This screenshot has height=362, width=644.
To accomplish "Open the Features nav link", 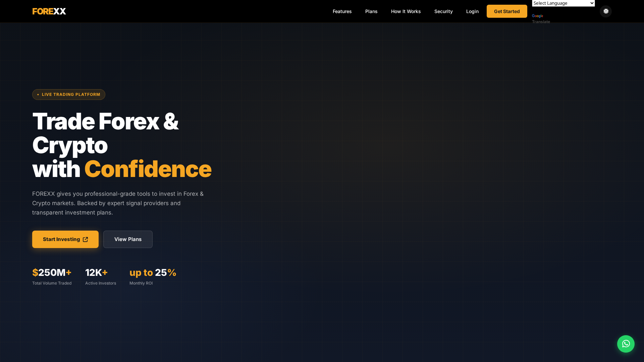I will pyautogui.click(x=342, y=11).
